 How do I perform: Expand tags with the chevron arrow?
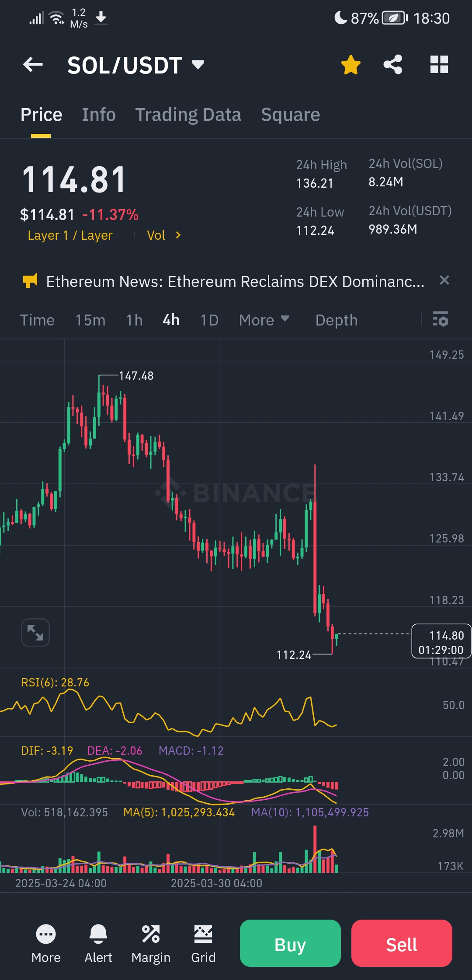pos(178,235)
